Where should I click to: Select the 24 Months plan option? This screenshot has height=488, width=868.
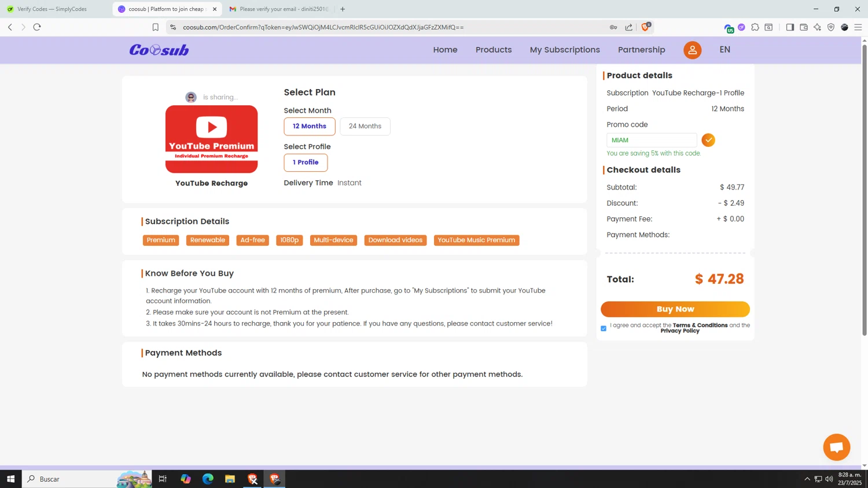pos(365,126)
